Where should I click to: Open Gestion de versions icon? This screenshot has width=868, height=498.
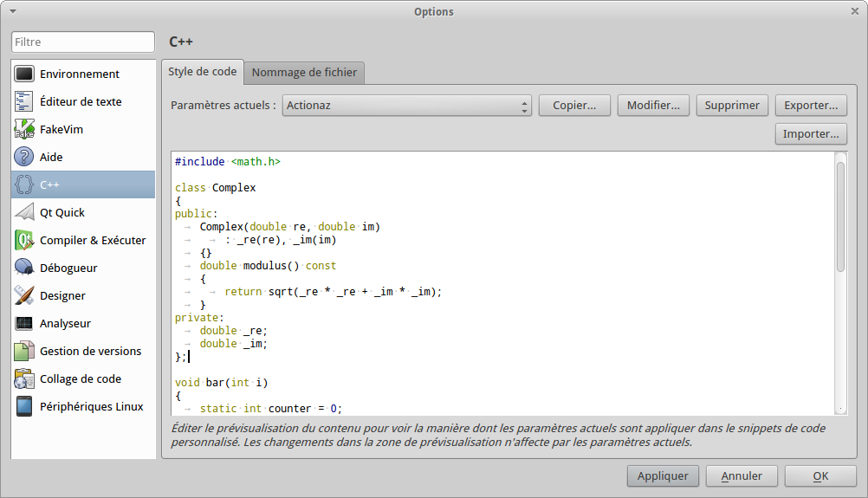click(24, 352)
